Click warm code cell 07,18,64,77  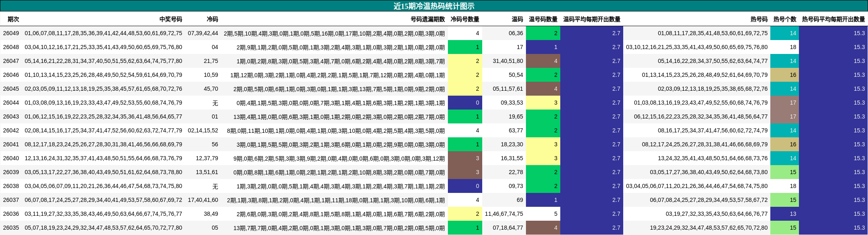[x=508, y=228]
